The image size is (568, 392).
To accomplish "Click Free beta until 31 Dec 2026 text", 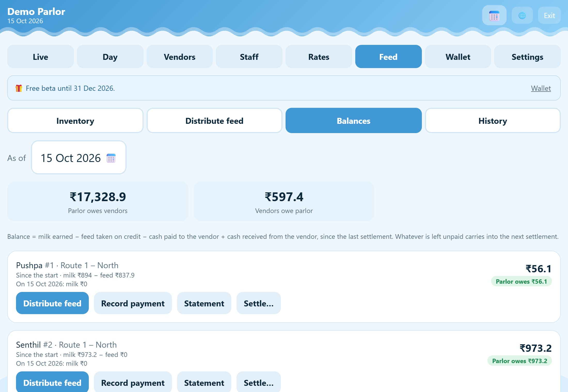I will coord(70,88).
